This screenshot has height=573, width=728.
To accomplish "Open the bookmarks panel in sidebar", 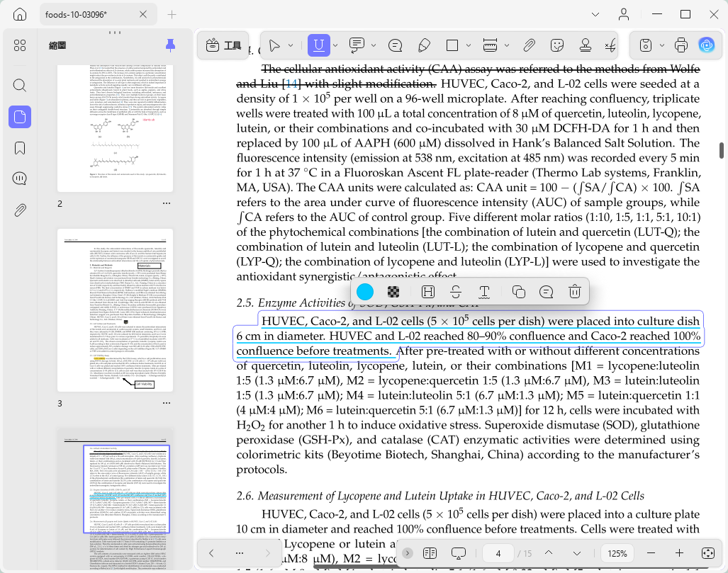I will pyautogui.click(x=20, y=149).
